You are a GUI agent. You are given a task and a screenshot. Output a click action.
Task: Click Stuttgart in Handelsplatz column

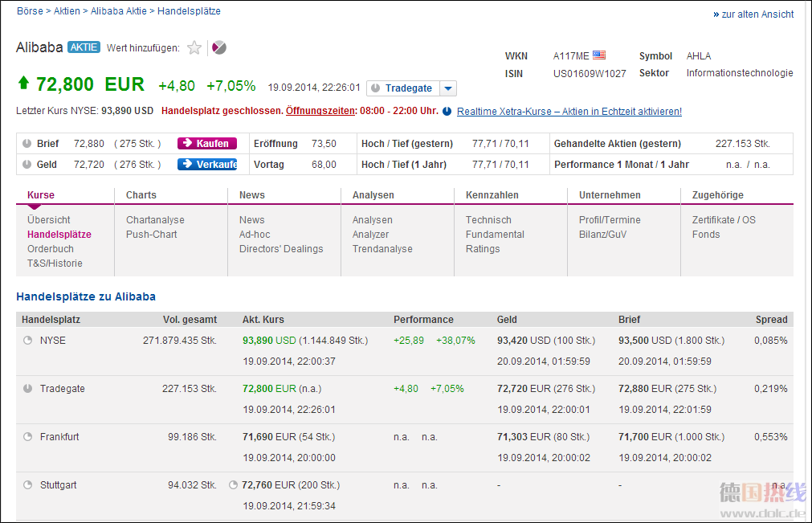(x=58, y=484)
